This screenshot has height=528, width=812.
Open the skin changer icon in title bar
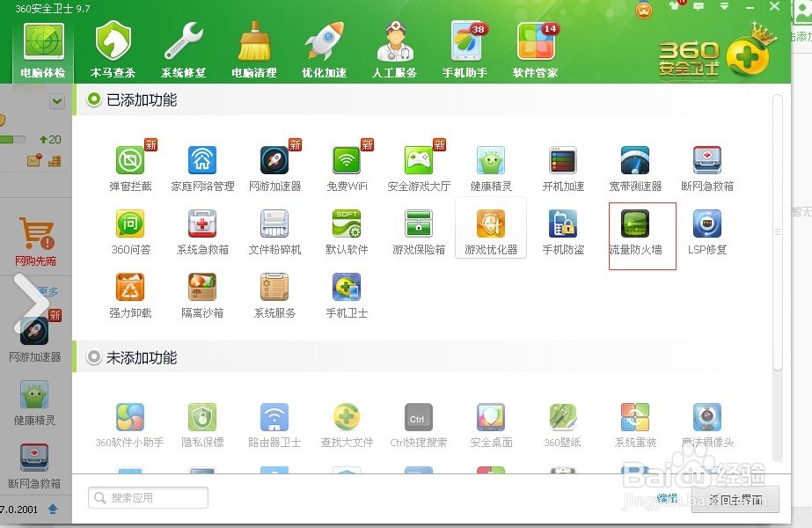pos(674,6)
